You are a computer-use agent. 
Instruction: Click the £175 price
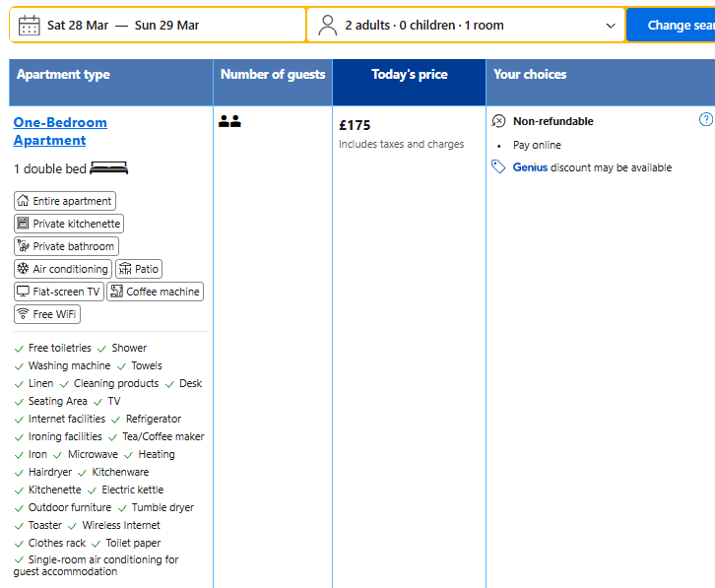tap(355, 125)
